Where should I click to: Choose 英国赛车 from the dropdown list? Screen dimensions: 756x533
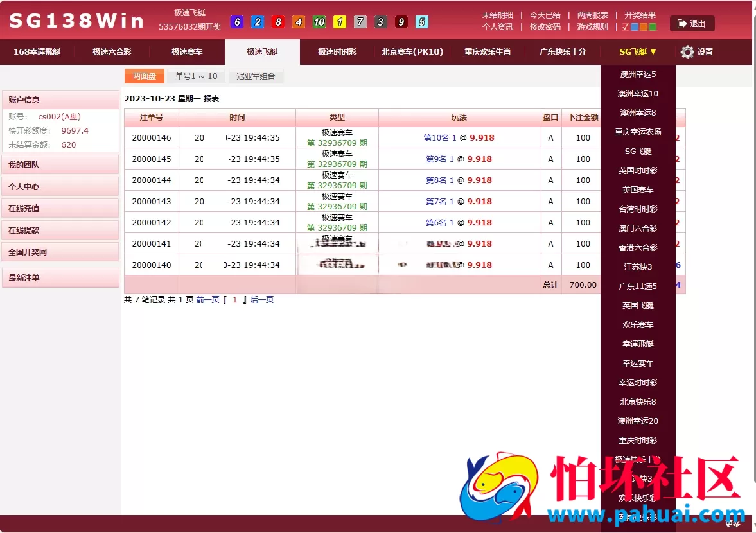tap(638, 190)
